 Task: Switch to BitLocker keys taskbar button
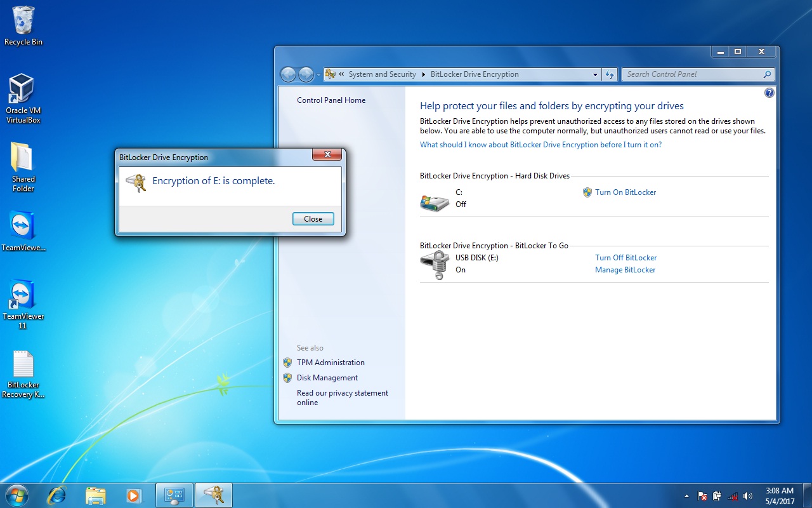pos(214,495)
